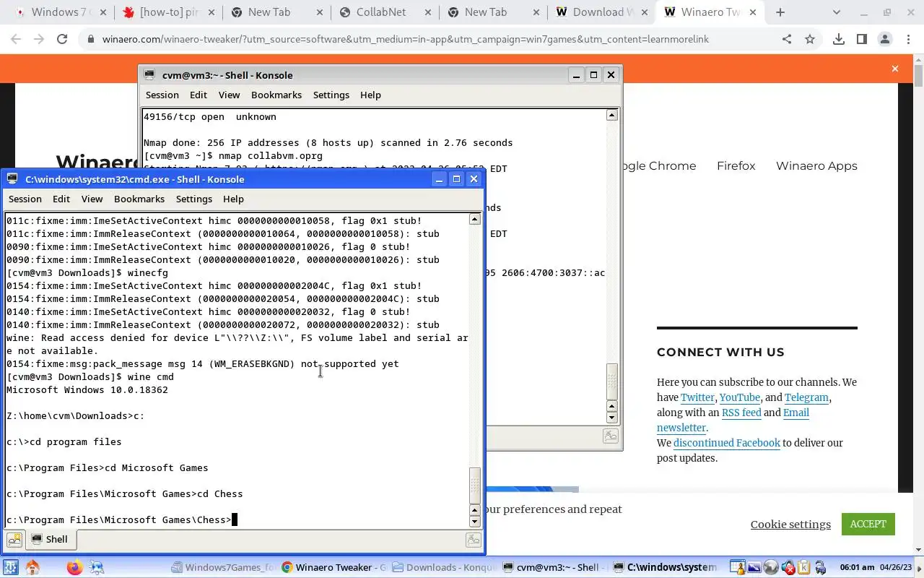
Task: Follow the Telegram link
Action: tap(806, 397)
